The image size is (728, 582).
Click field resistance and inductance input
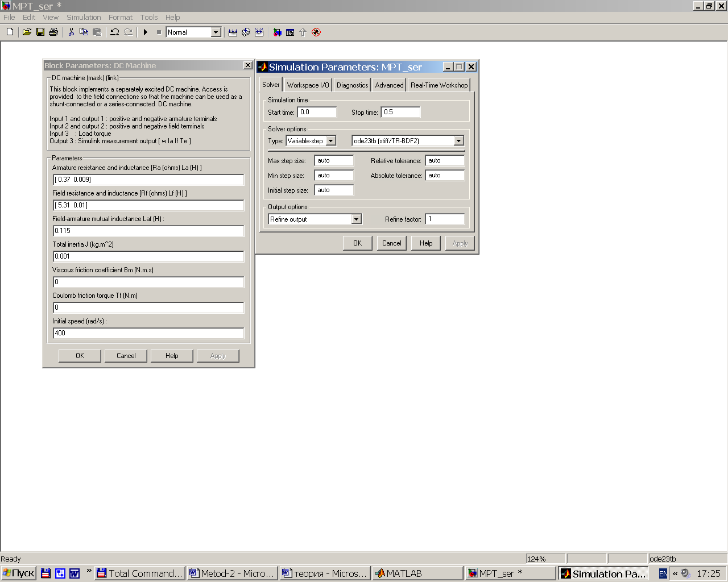coord(148,205)
